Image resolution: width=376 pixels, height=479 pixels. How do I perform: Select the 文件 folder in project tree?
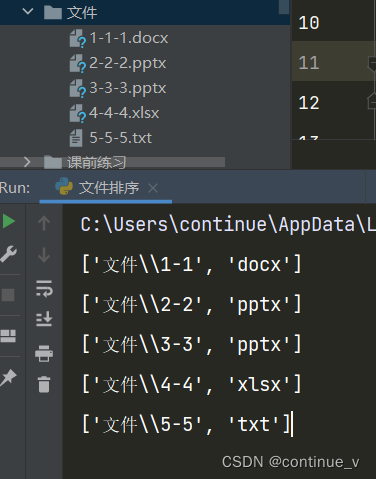(82, 13)
